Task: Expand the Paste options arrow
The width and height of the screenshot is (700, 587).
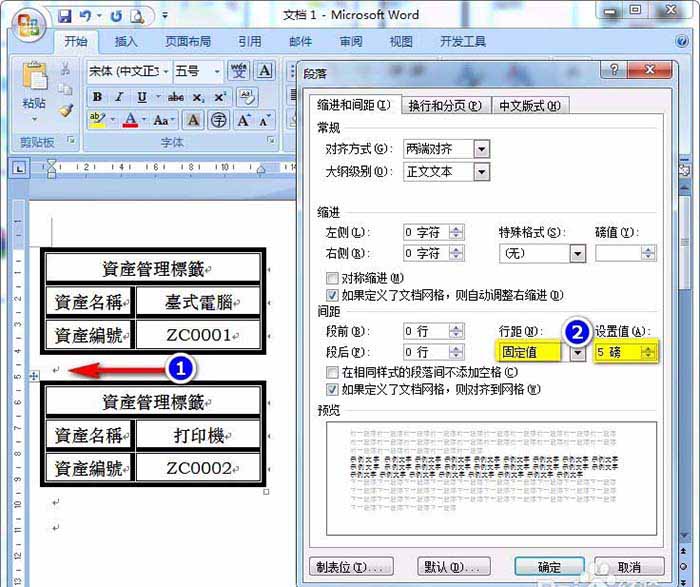Action: [34, 119]
